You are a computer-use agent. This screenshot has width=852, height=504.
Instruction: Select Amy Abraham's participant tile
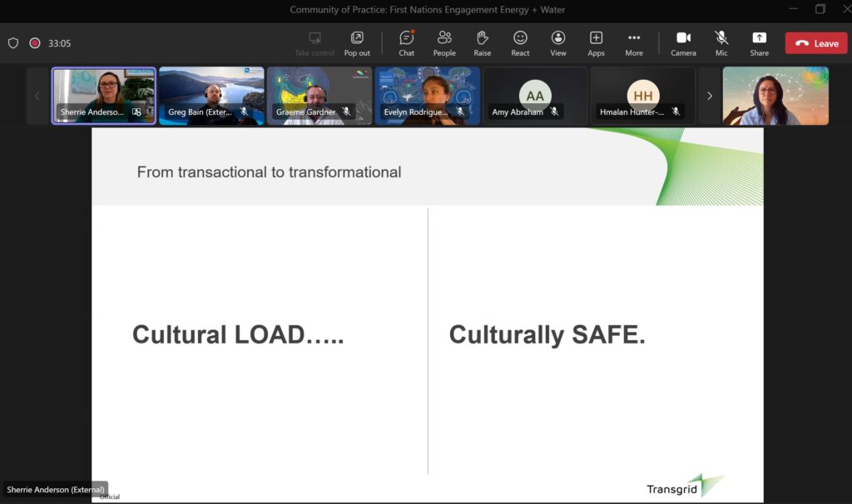535,95
